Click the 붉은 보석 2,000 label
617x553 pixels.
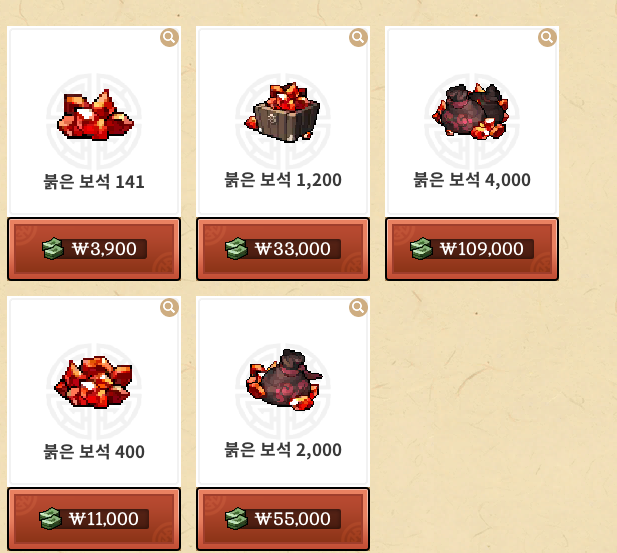click(283, 450)
